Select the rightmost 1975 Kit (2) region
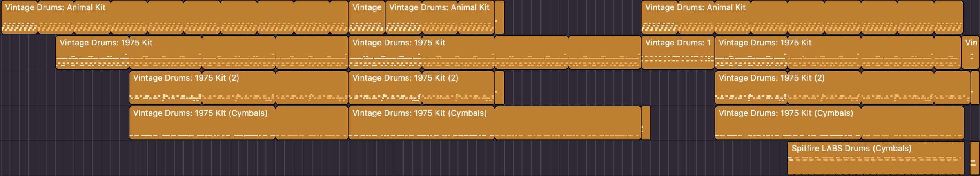Image resolution: width=980 pixels, height=176 pixels. [842, 88]
